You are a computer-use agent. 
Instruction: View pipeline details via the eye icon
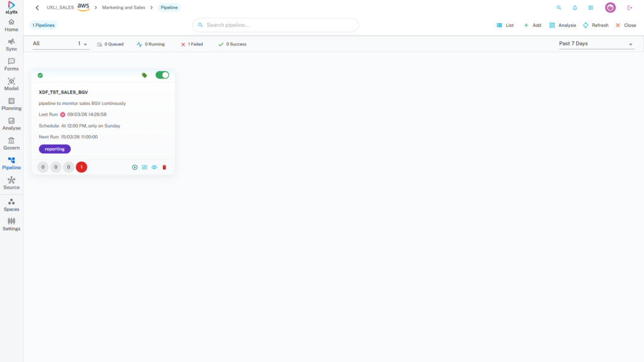[154, 167]
